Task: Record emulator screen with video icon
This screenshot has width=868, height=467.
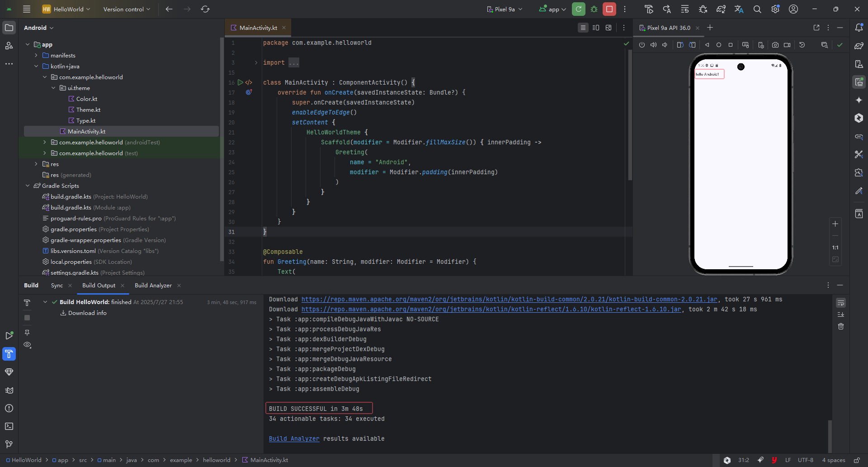Action: (x=787, y=45)
